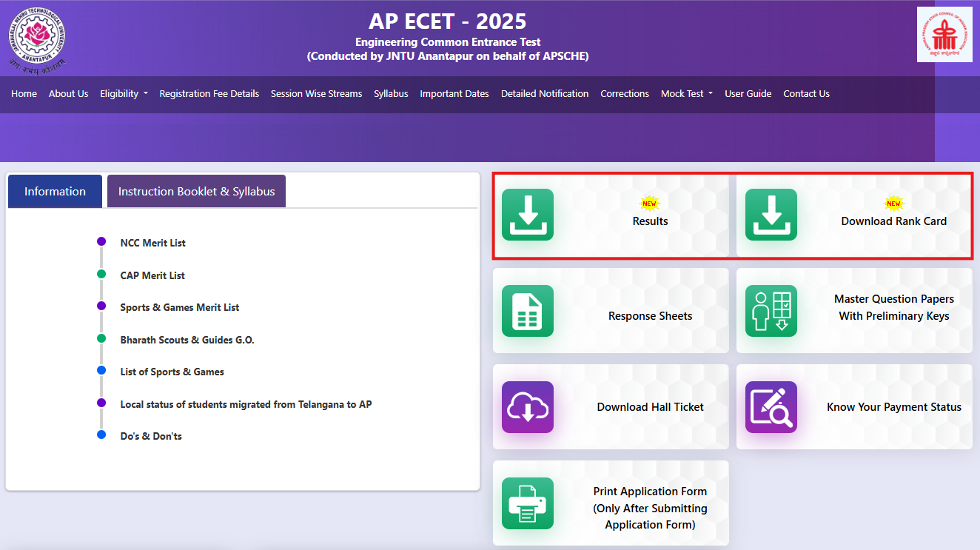Open the Do's & Don'ts link
Viewport: 980px width, 550px height.
(151, 436)
